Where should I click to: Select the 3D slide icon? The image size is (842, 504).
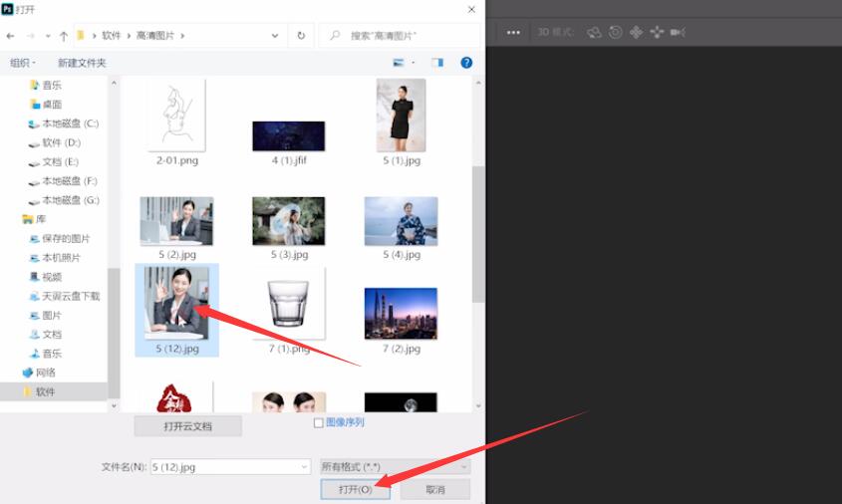pyautogui.click(x=657, y=32)
